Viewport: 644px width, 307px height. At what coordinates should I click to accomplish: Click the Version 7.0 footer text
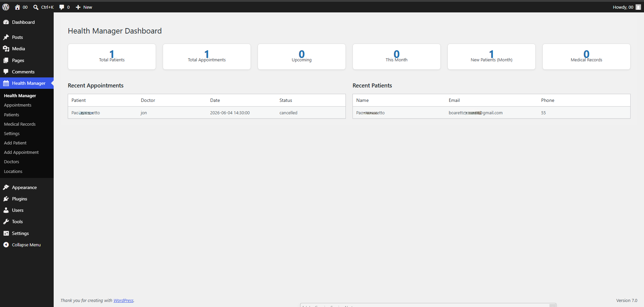click(627, 300)
